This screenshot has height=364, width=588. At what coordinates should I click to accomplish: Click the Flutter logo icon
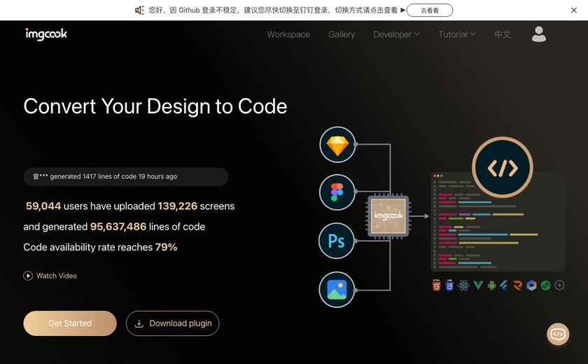504,286
